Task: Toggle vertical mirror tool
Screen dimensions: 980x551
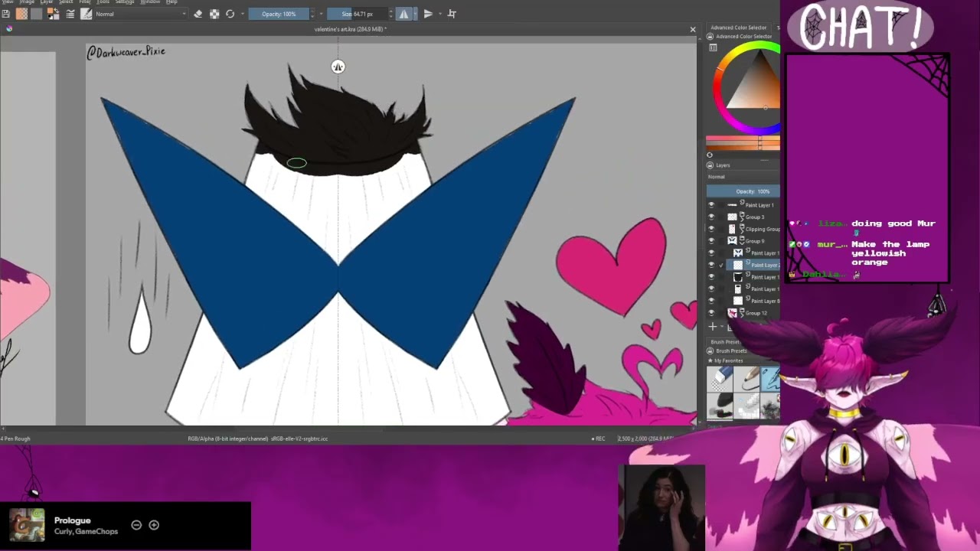Action: [428, 14]
